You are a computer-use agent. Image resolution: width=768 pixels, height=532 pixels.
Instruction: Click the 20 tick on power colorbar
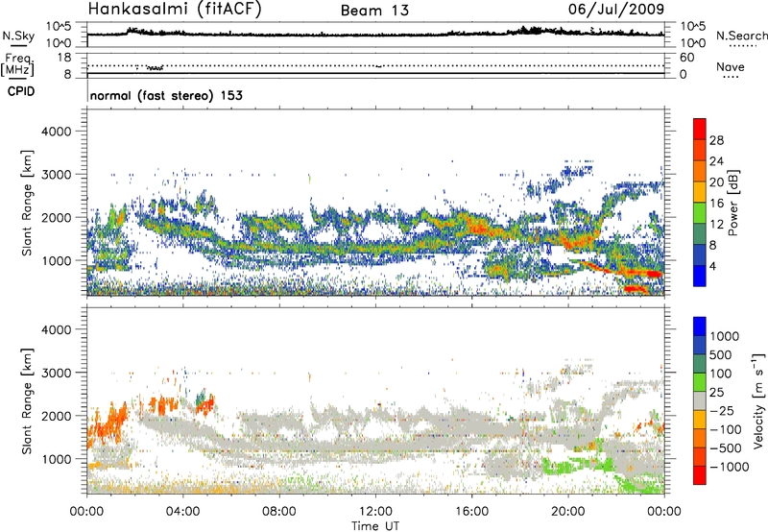716,182
